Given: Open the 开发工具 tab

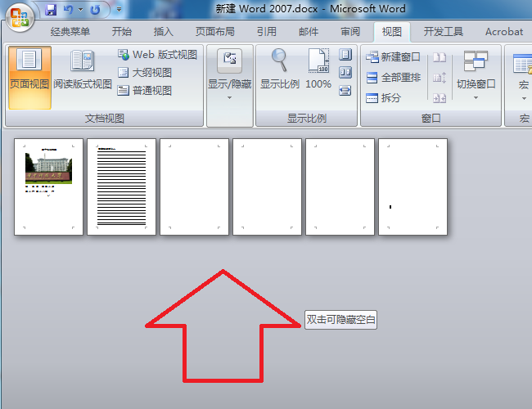Looking at the screenshot, I should [443, 32].
